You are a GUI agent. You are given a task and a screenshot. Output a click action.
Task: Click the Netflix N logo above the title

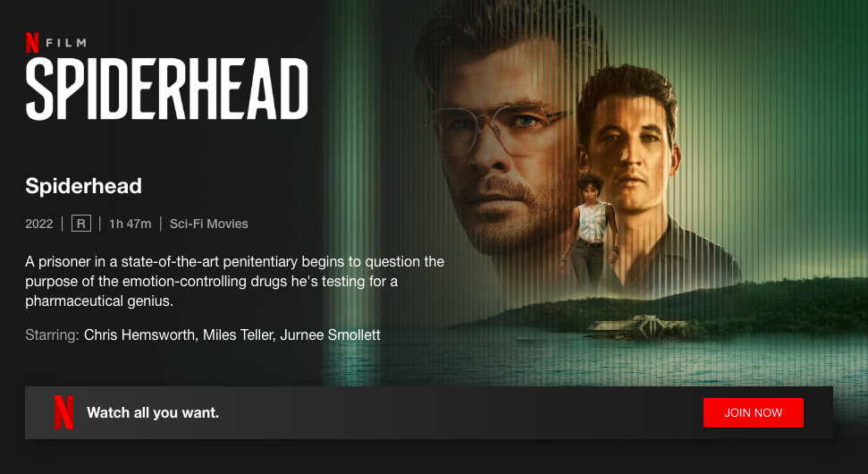[x=32, y=43]
